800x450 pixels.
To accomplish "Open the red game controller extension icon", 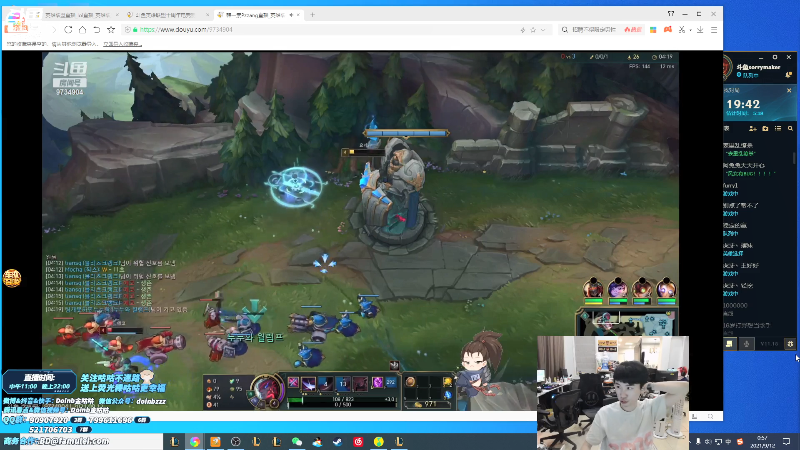I will pos(667,30).
